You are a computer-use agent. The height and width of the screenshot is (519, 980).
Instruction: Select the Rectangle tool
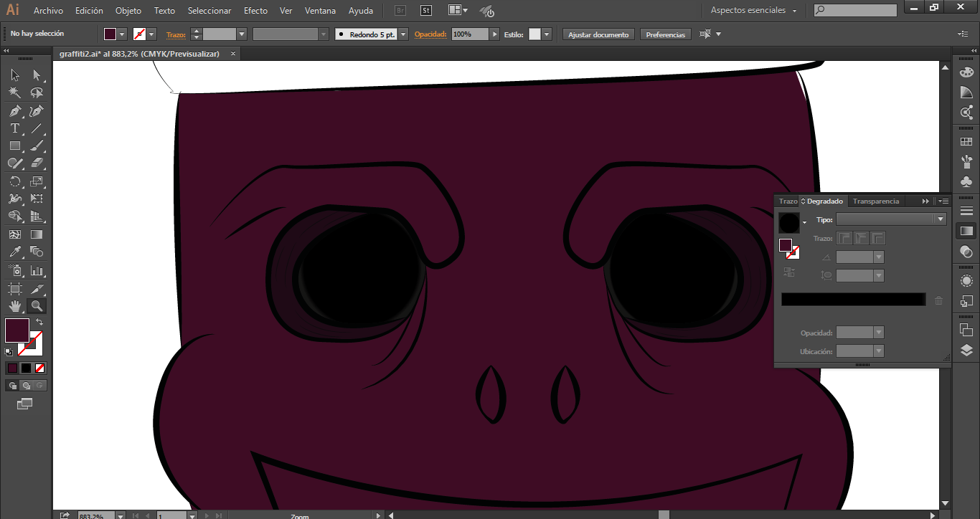click(x=14, y=146)
